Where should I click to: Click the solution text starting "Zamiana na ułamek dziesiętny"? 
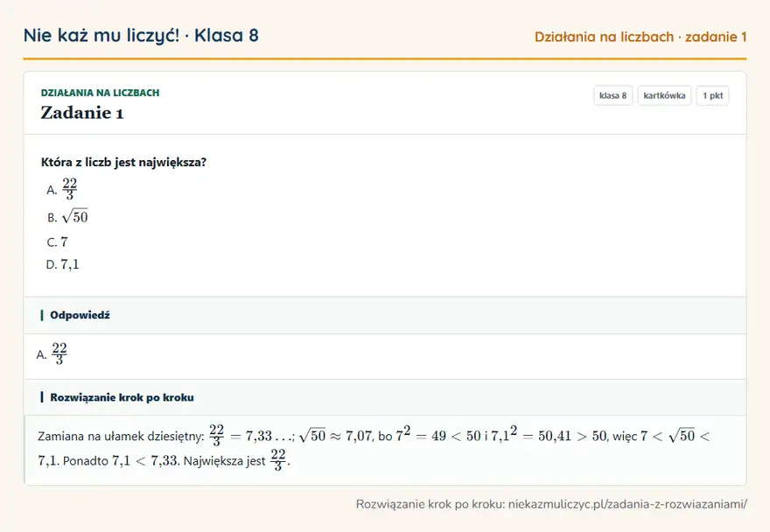point(374,448)
